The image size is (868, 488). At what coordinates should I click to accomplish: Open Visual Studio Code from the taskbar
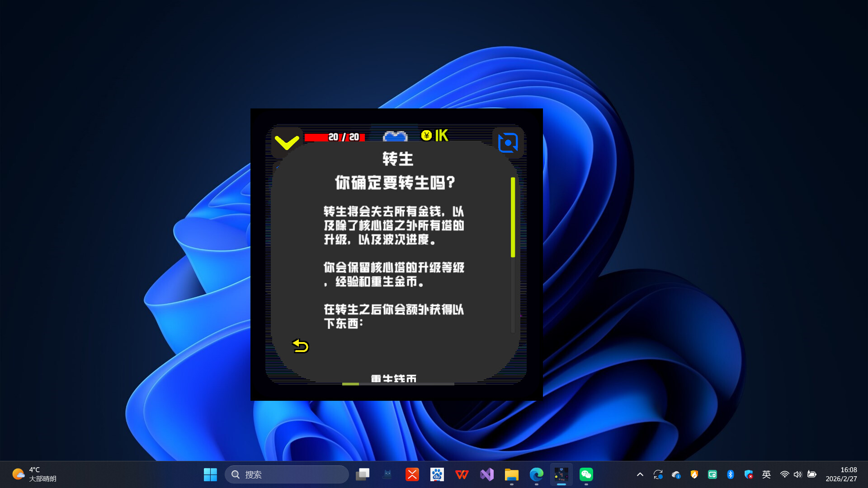[x=486, y=474]
